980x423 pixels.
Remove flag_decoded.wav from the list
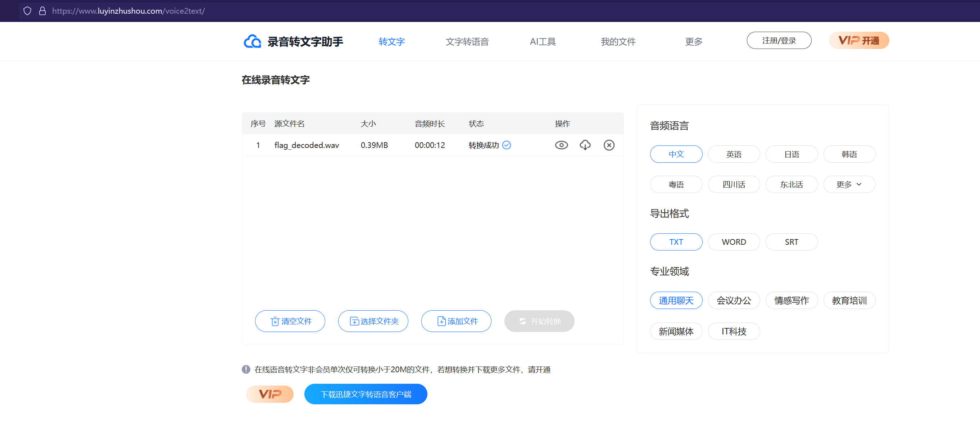tap(609, 145)
